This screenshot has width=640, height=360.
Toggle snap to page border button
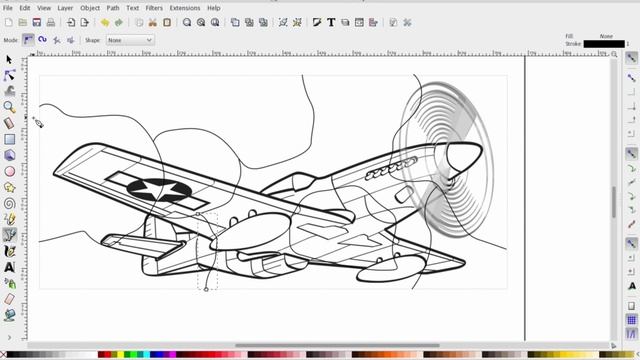[x=631, y=306]
